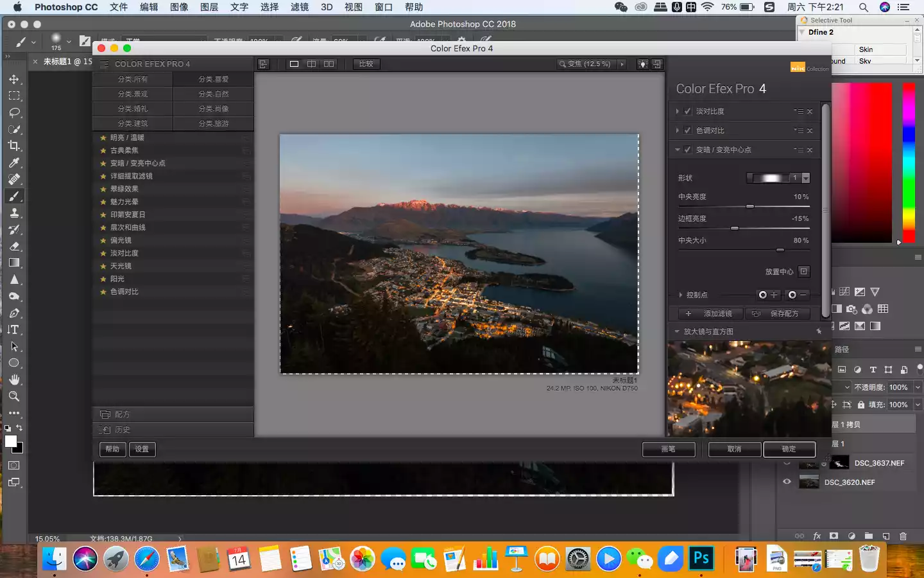
Task: Expand the 控制点 section
Action: pyautogui.click(x=681, y=295)
